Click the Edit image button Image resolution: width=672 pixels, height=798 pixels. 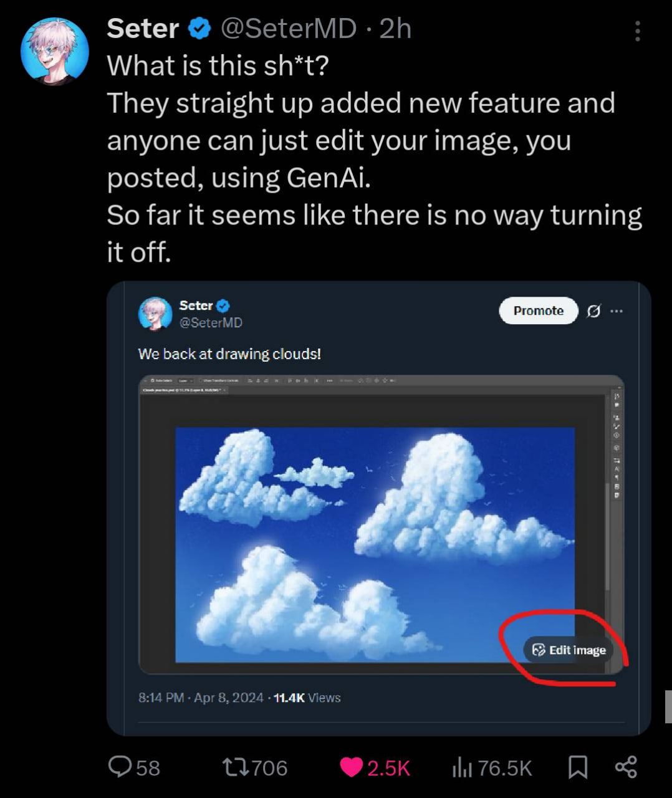(x=569, y=650)
